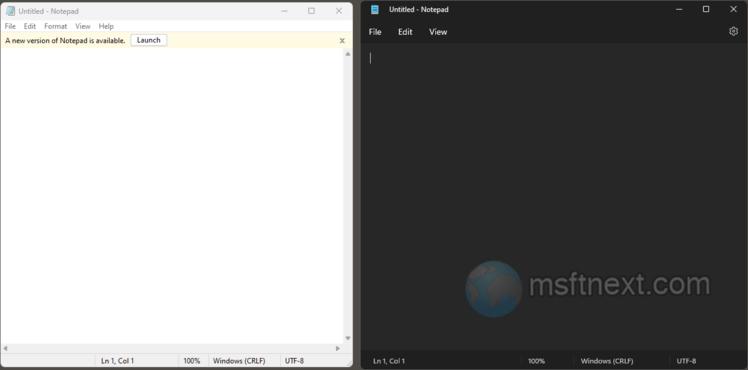Close the light Notepad window
748x370 pixels.
[x=339, y=11]
